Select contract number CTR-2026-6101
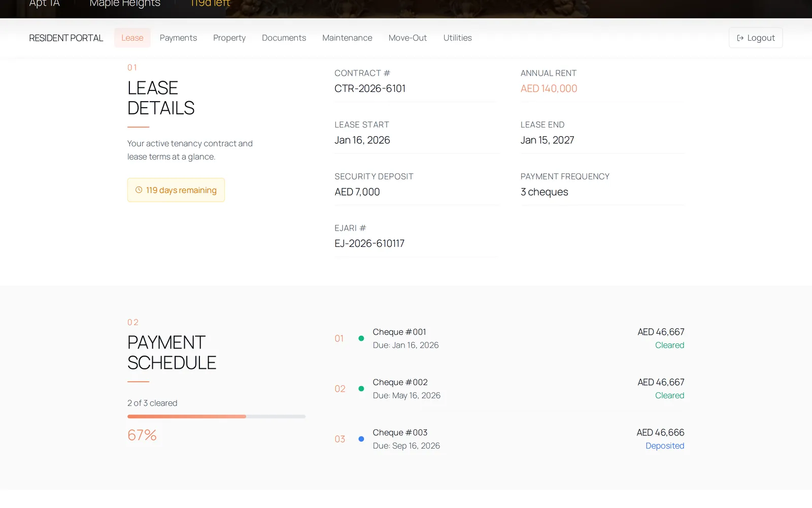Image resolution: width=812 pixels, height=508 pixels. pyautogui.click(x=370, y=88)
